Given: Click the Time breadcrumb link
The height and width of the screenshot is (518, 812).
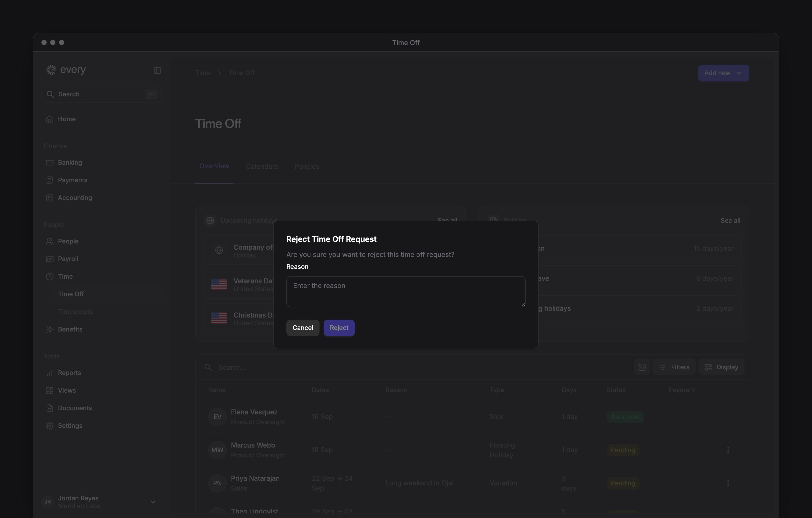Looking at the screenshot, I should 202,73.
